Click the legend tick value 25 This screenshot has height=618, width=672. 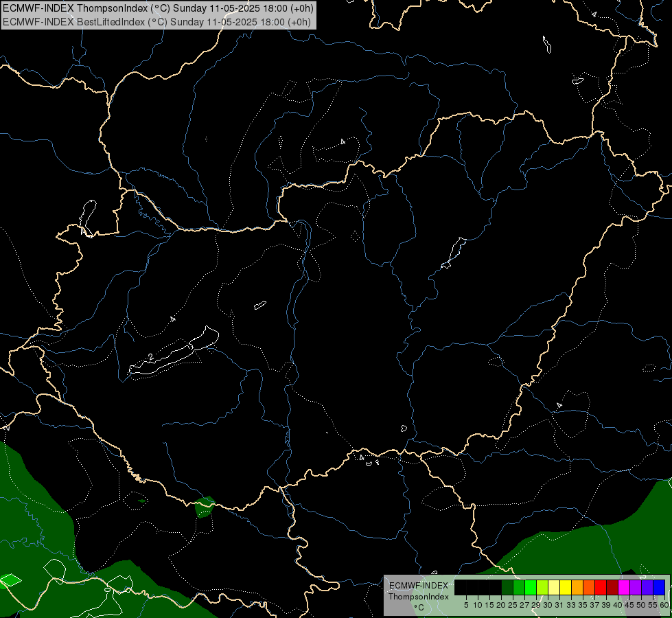click(x=513, y=605)
